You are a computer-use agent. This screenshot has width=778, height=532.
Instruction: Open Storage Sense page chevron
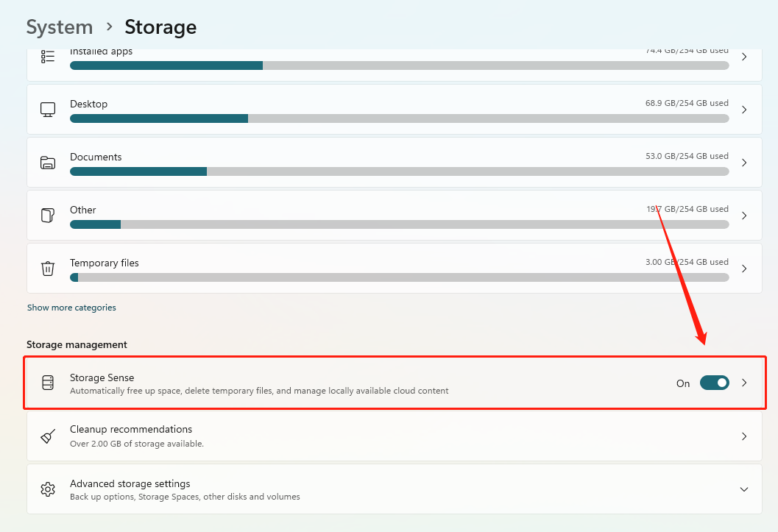click(x=744, y=383)
